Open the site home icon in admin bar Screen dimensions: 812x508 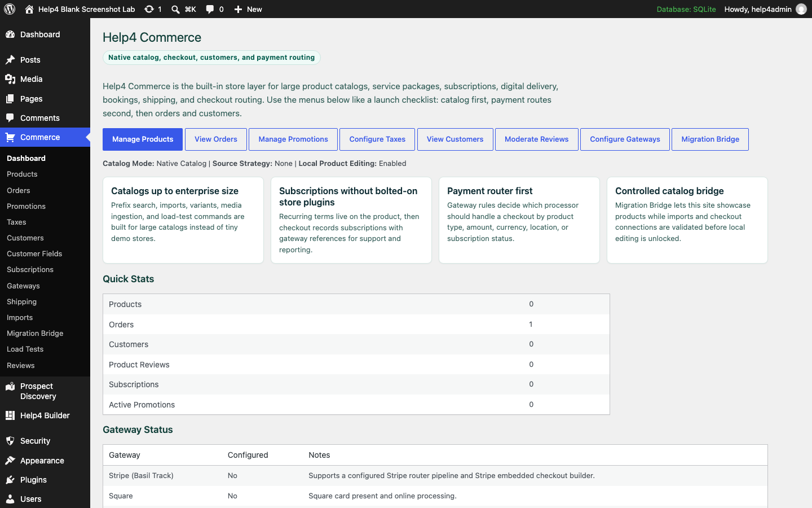click(29, 9)
